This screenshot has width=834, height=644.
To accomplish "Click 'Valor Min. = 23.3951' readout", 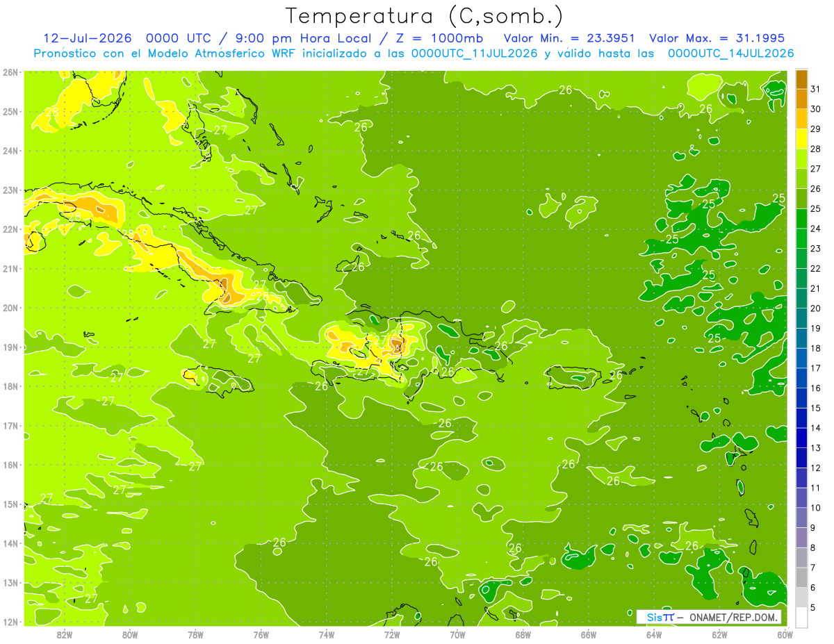I will coord(569,38).
